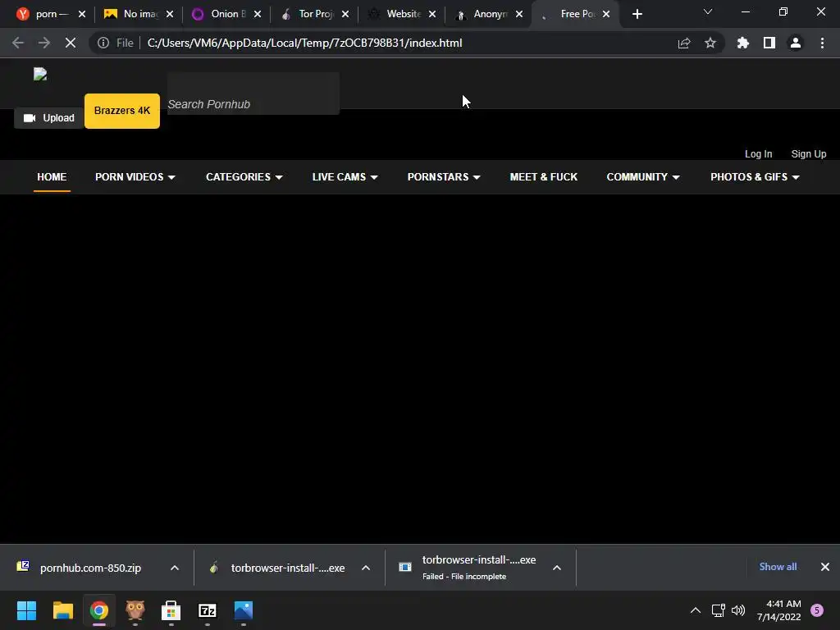Image resolution: width=840 pixels, height=630 pixels.
Task: Close the Onion Browser tab
Action: tap(257, 14)
